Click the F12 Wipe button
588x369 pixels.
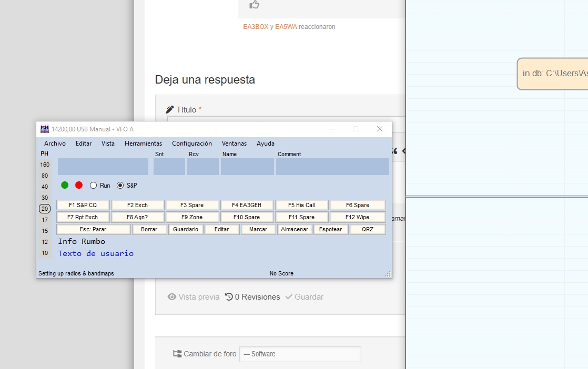coord(358,217)
